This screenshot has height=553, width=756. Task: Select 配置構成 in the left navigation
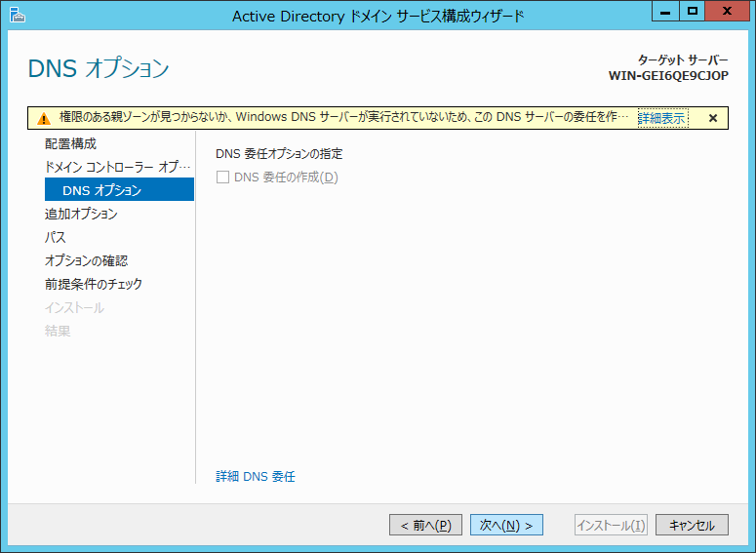[70, 143]
